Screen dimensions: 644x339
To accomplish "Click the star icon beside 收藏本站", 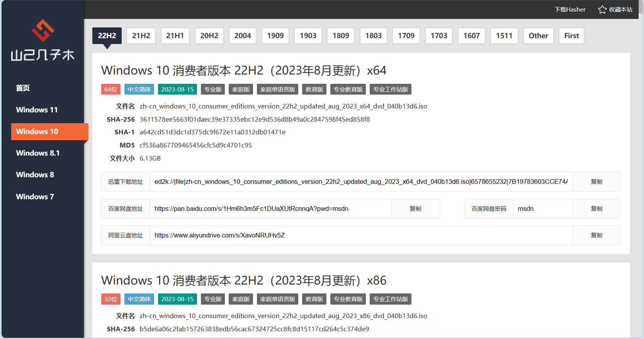I will pos(602,9).
